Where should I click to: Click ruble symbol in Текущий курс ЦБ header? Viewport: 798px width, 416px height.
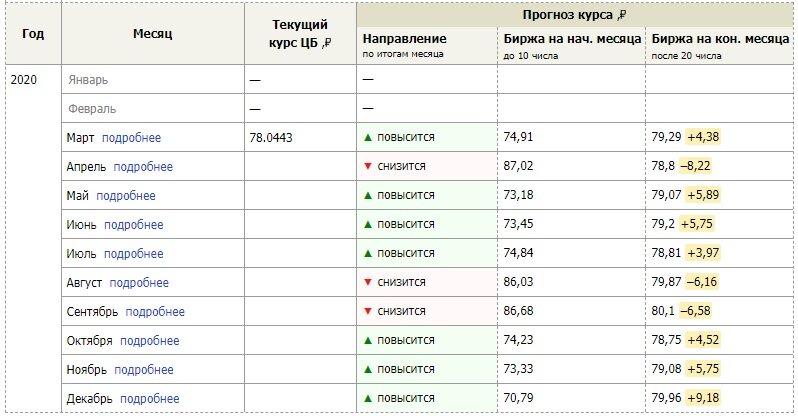click(x=327, y=43)
